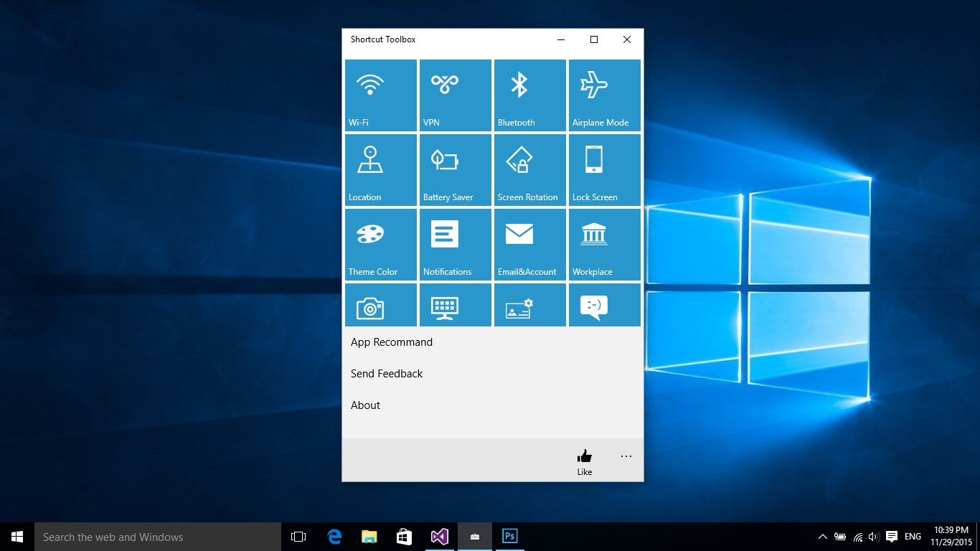Image resolution: width=980 pixels, height=551 pixels.
Task: Open the Email&Account tile
Action: (x=530, y=245)
